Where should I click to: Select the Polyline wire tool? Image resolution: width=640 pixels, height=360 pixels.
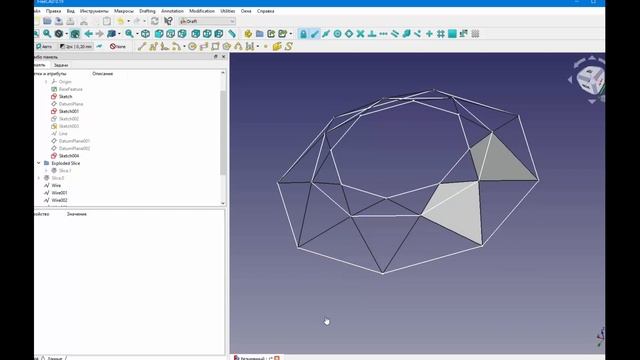(153, 46)
